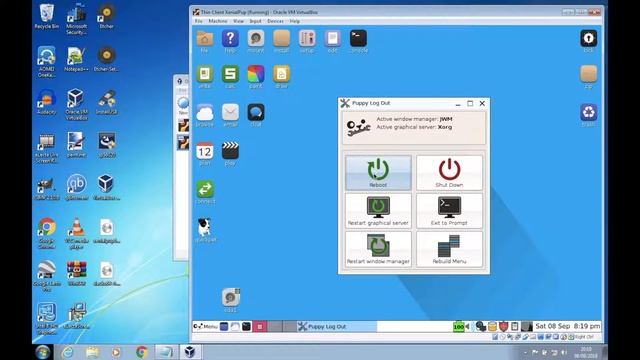Open the 'draw' icon on Puppy desktop
640x360 pixels.
coord(282,76)
